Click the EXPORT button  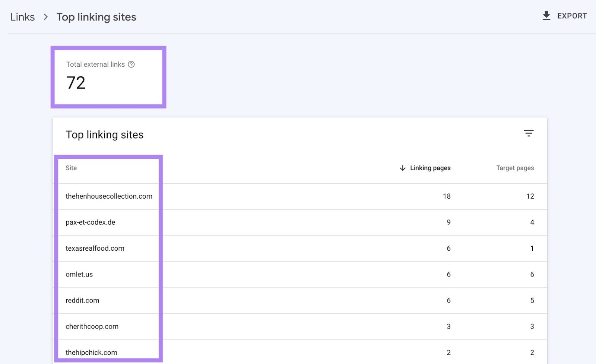click(x=571, y=16)
